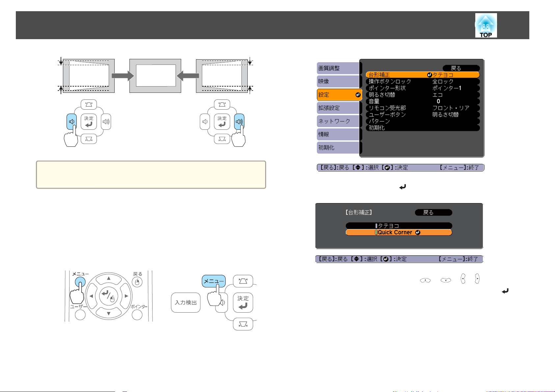Click the remote's center Enter/mouse button
Viewport: 555px width, 392px height.
pos(109,296)
